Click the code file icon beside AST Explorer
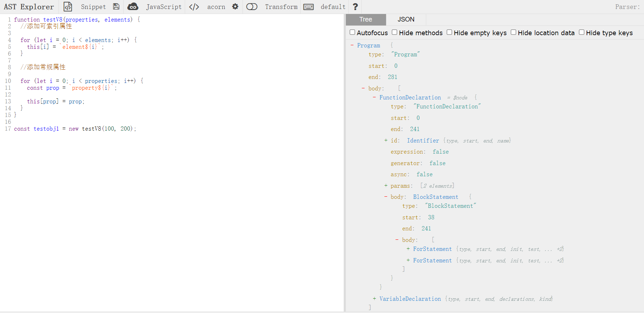The width and height of the screenshot is (644, 313). tap(68, 7)
